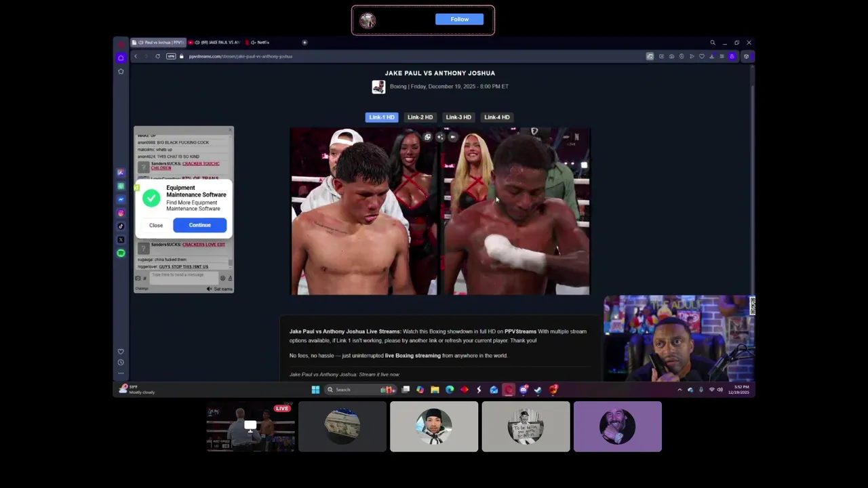The height and width of the screenshot is (488, 868).
Task: Open TikTok in the sidebar
Action: 121,226
